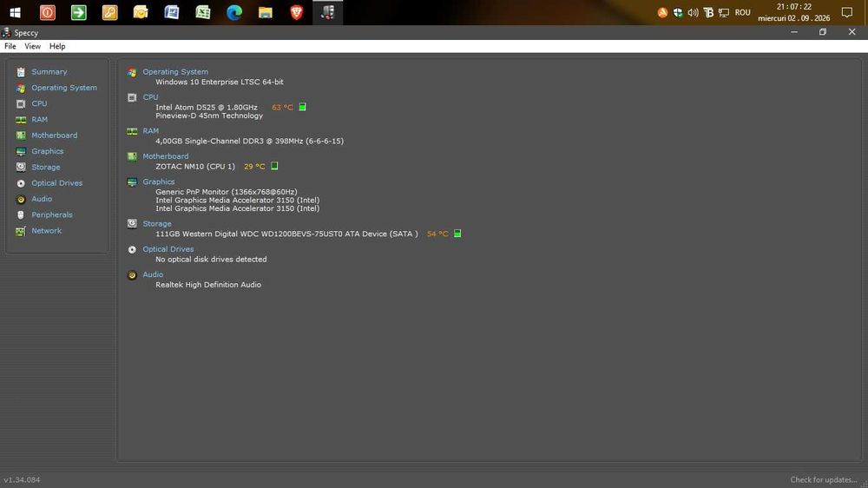Click the green indicator beside 63 °C
Viewport: 868px width, 488px height.
302,107
